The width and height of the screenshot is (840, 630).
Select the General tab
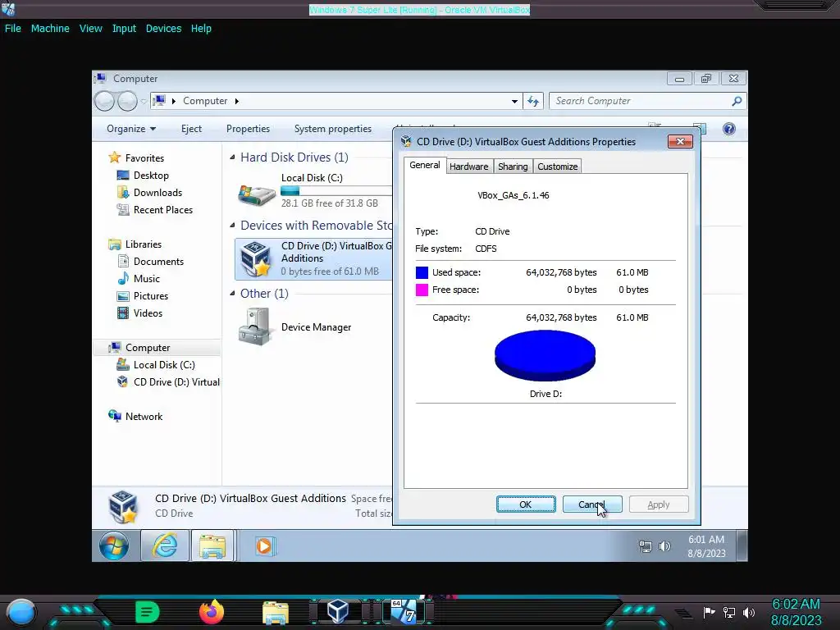425,165
